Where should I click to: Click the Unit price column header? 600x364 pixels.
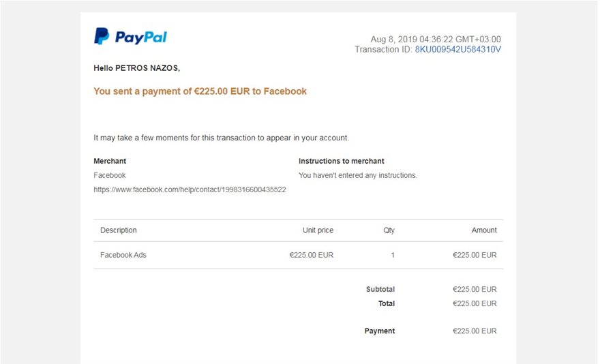[318, 230]
